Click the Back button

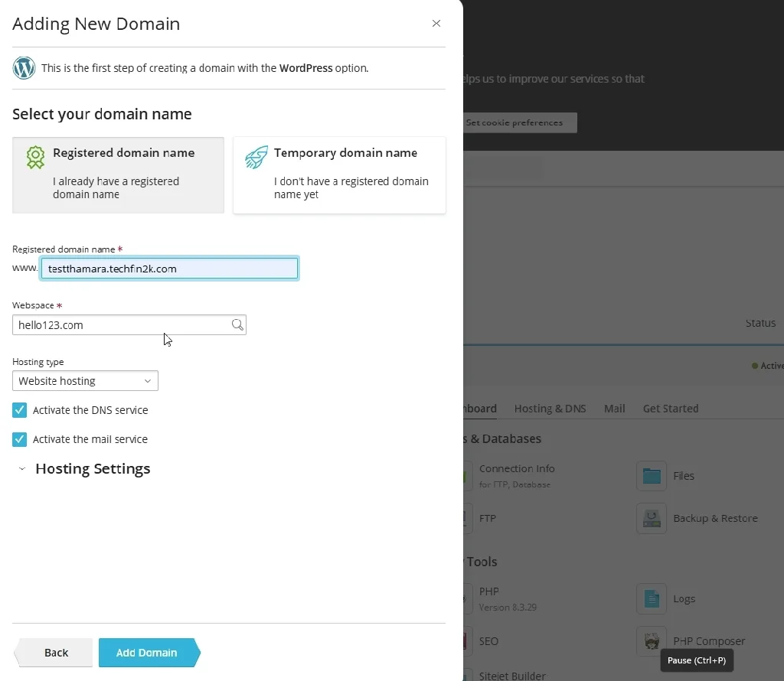(x=54, y=653)
